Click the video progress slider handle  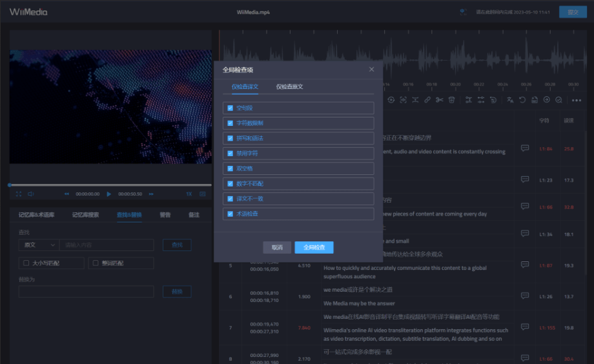point(10,185)
